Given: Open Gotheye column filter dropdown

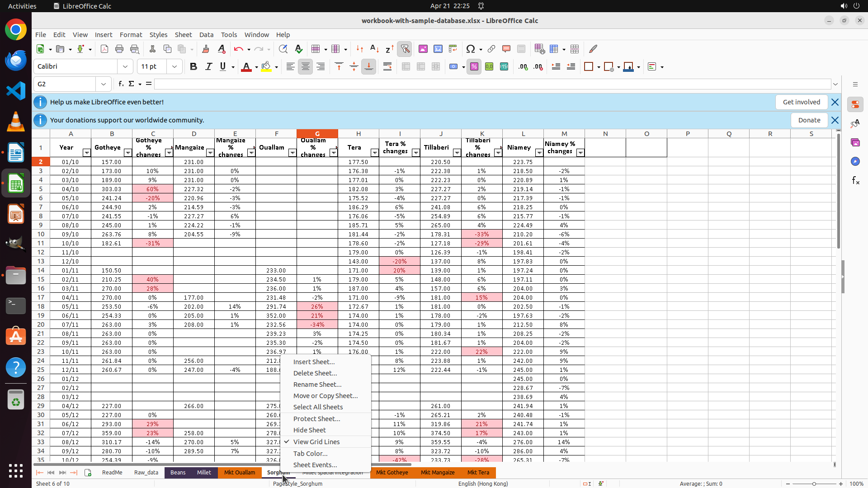Looking at the screenshot, I should pyautogui.click(x=128, y=153).
